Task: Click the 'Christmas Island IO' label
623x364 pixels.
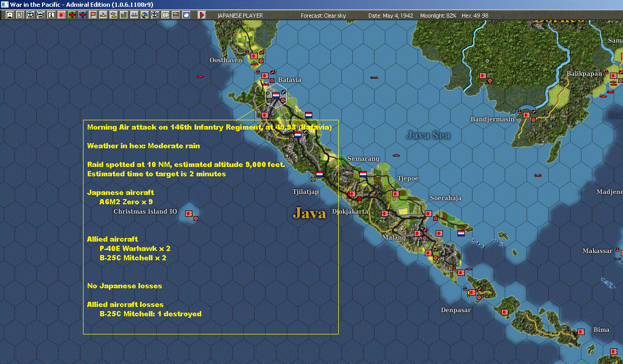Action: tap(145, 212)
